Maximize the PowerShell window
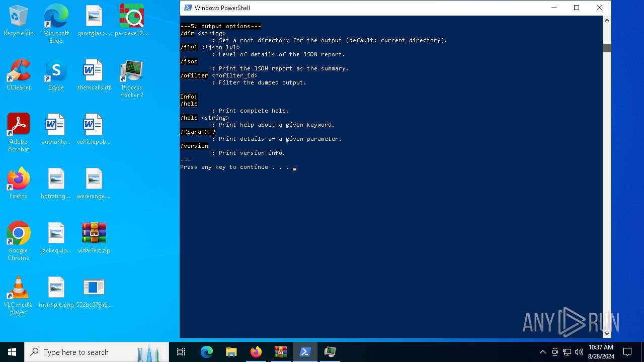644x362 pixels. [x=577, y=8]
